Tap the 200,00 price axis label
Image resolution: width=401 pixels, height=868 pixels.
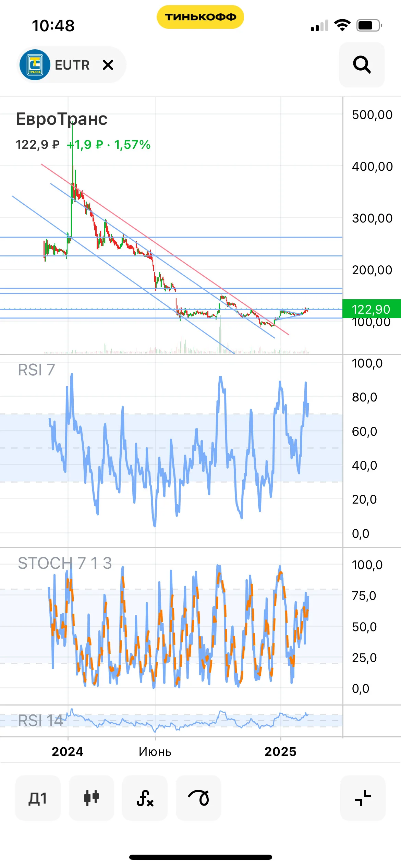372,270
